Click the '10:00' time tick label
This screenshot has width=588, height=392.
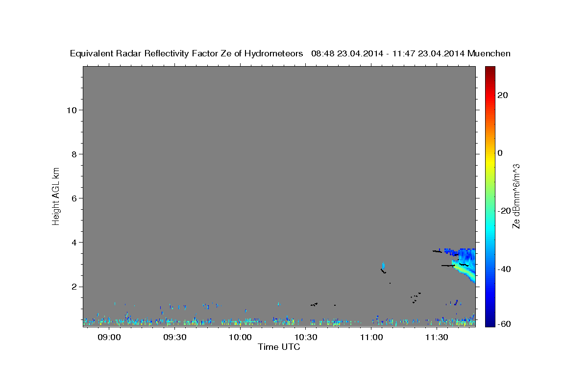[x=240, y=337]
